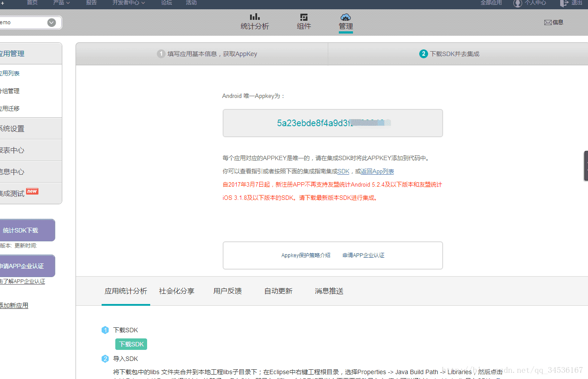Open the 统计分析 bar chart icon
This screenshot has height=379, width=588.
pos(254,17)
